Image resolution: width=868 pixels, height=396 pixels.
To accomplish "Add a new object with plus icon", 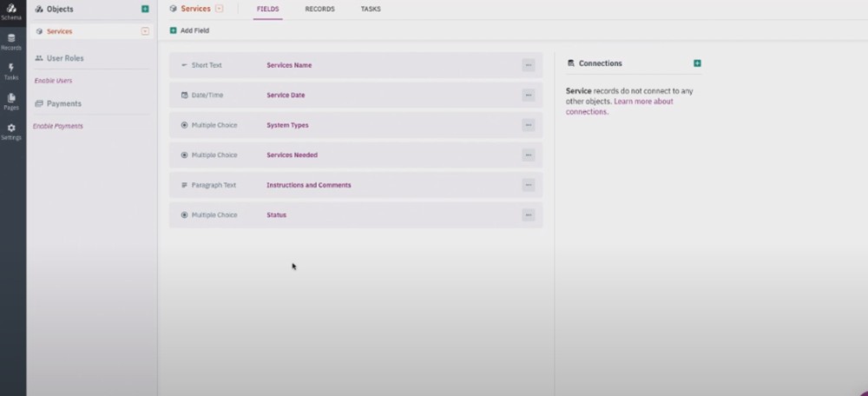I will 145,9.
